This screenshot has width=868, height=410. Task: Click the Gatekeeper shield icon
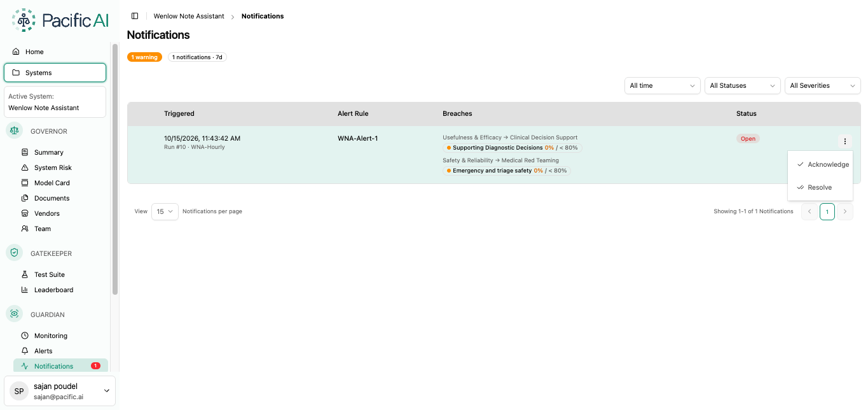pos(15,253)
